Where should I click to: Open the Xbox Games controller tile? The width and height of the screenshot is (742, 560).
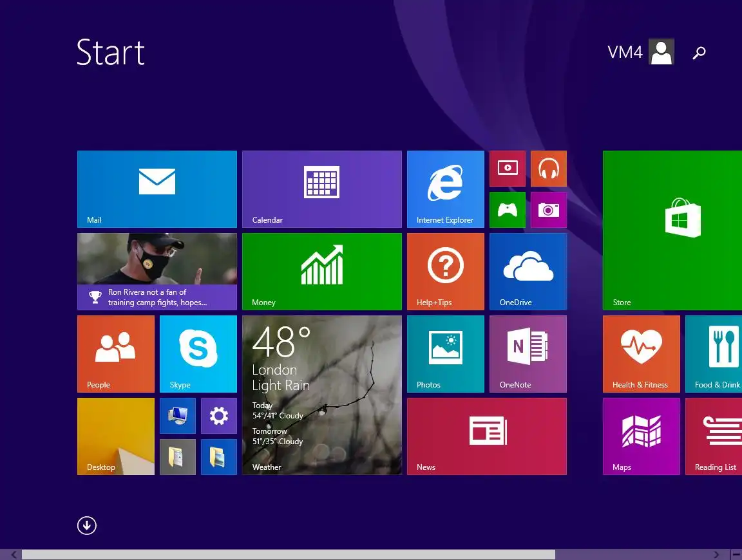508,210
